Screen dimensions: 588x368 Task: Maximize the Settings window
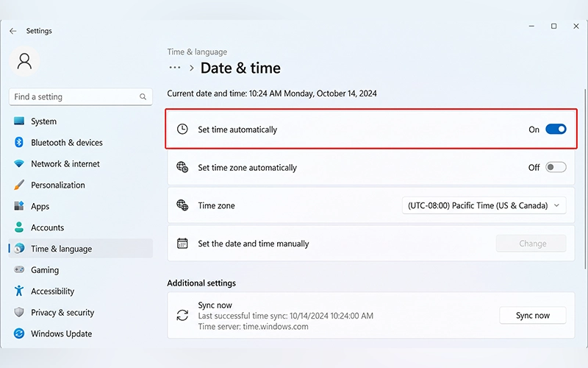(x=553, y=26)
